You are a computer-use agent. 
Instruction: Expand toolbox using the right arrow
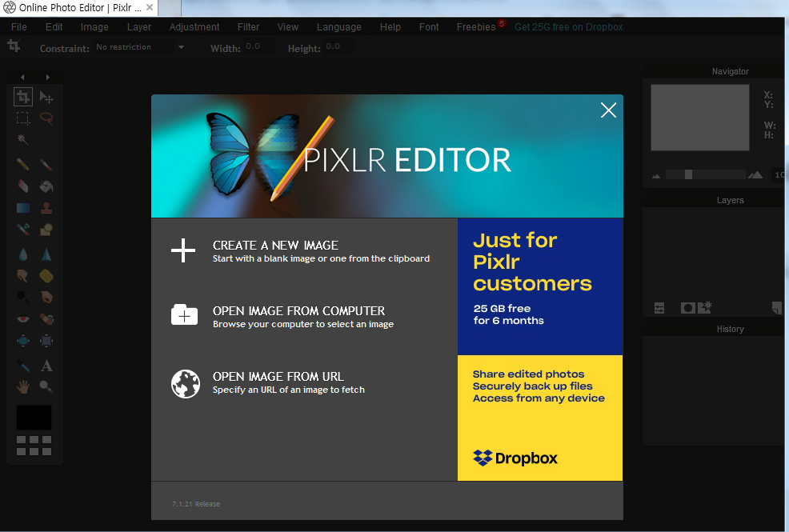47,77
